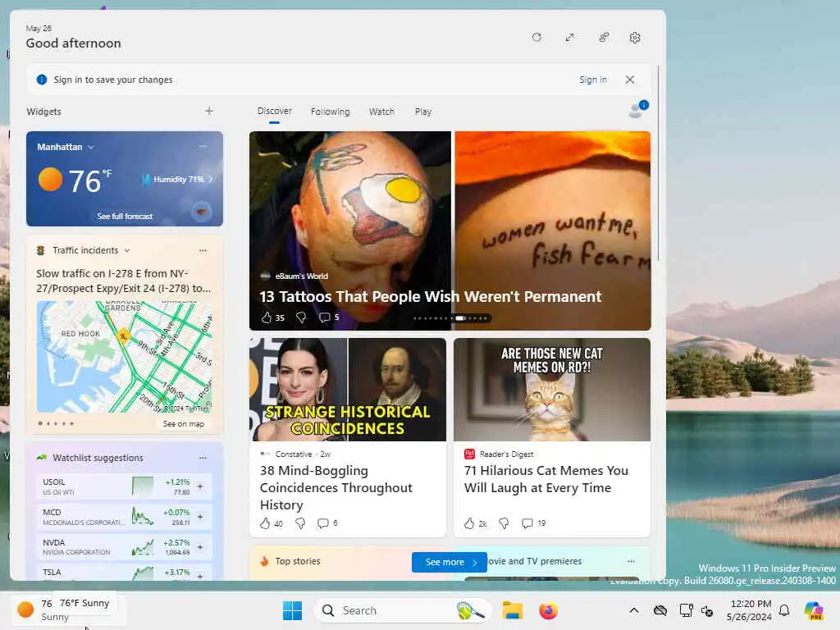840x630 pixels.
Task: Add MCD to watchlist
Action: click(200, 517)
